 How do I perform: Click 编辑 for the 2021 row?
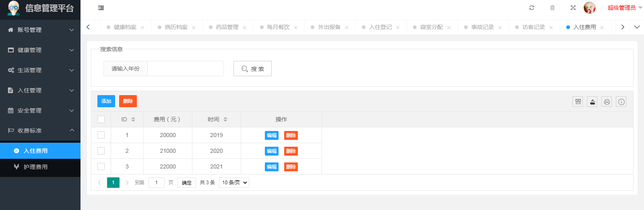click(x=272, y=167)
